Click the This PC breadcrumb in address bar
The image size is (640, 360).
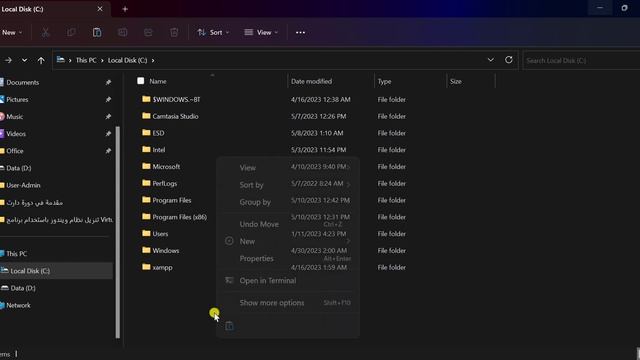point(86,60)
